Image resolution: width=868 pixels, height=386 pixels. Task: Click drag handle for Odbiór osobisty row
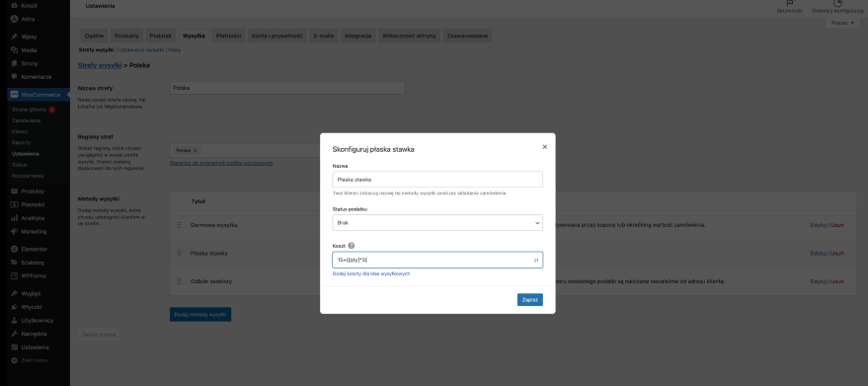(179, 281)
